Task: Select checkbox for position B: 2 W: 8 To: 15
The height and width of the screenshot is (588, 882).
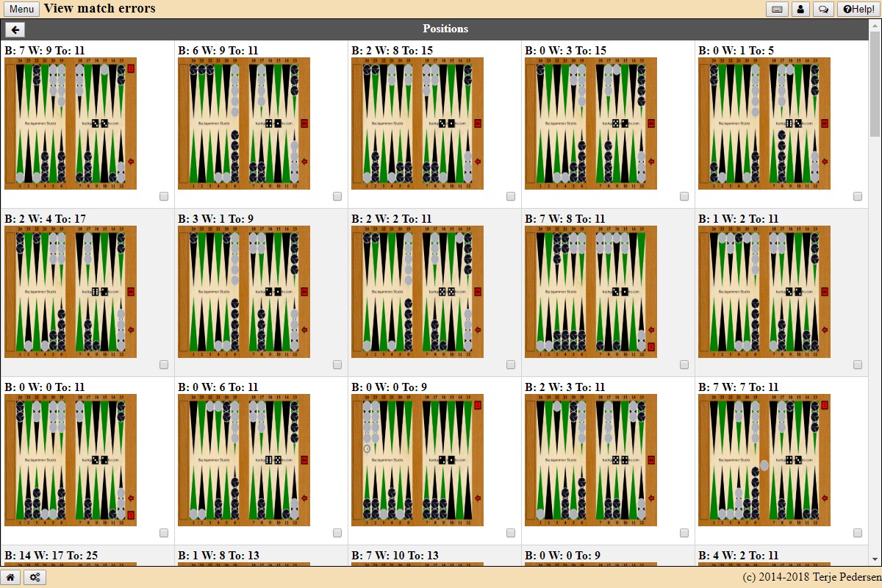Action: [511, 196]
